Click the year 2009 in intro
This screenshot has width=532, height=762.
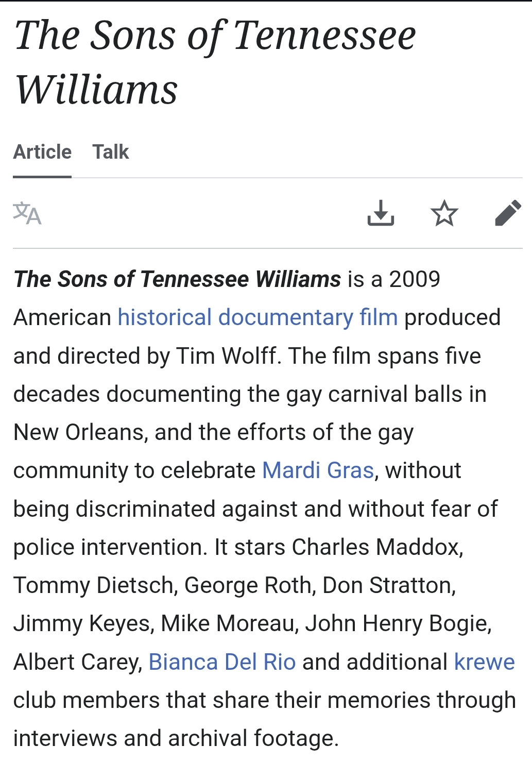pos(415,279)
